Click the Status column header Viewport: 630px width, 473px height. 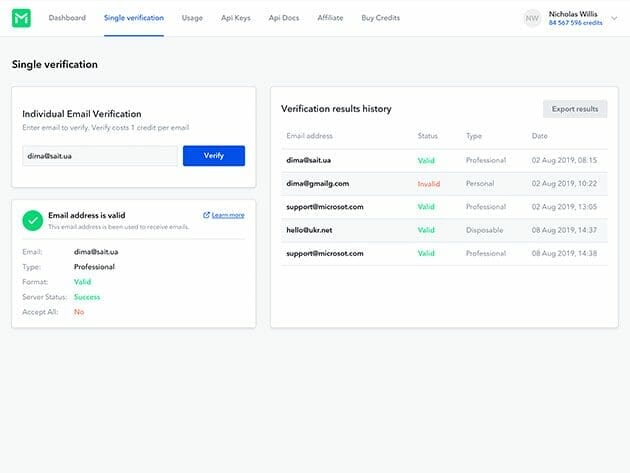[428, 136]
